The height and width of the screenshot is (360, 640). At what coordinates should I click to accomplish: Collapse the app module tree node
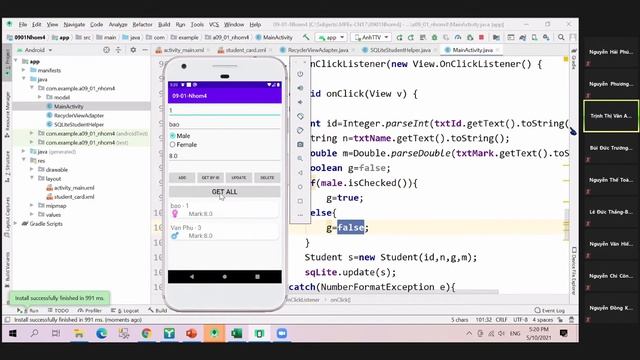(16, 61)
